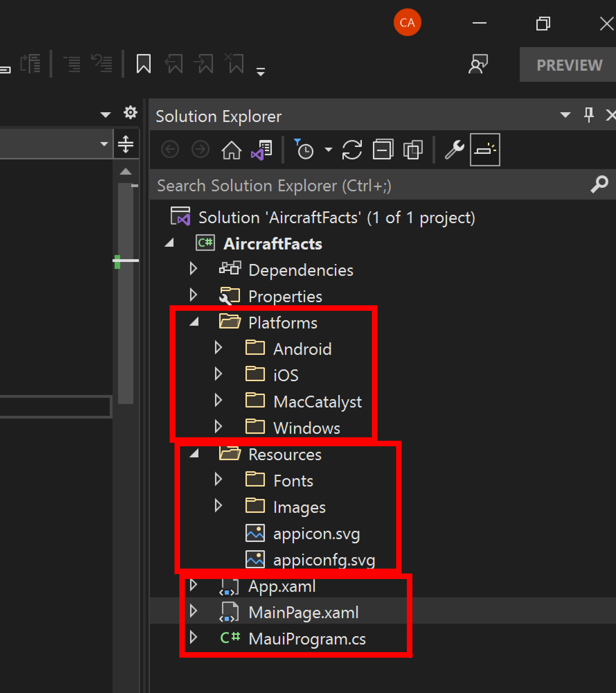The height and width of the screenshot is (693, 616).
Task: Toggle Show All Files icon
Action: pos(413,150)
